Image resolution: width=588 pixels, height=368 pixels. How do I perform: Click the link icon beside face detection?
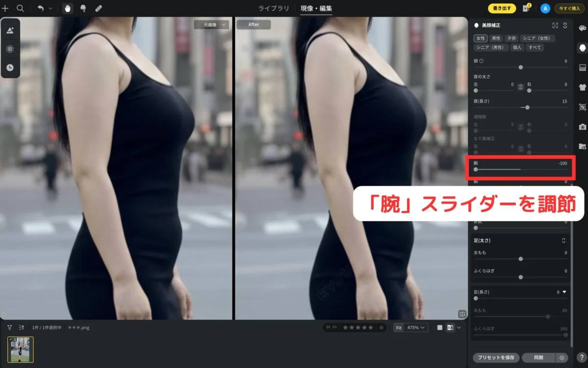(x=565, y=25)
